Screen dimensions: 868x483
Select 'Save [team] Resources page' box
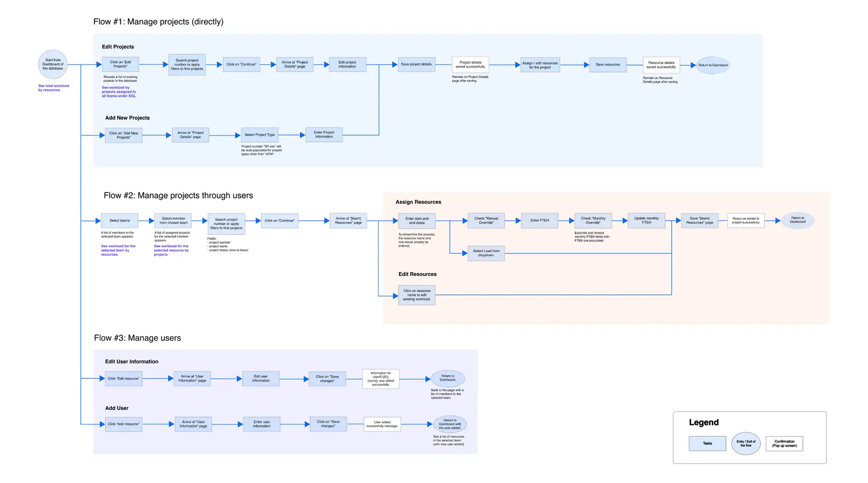point(700,221)
